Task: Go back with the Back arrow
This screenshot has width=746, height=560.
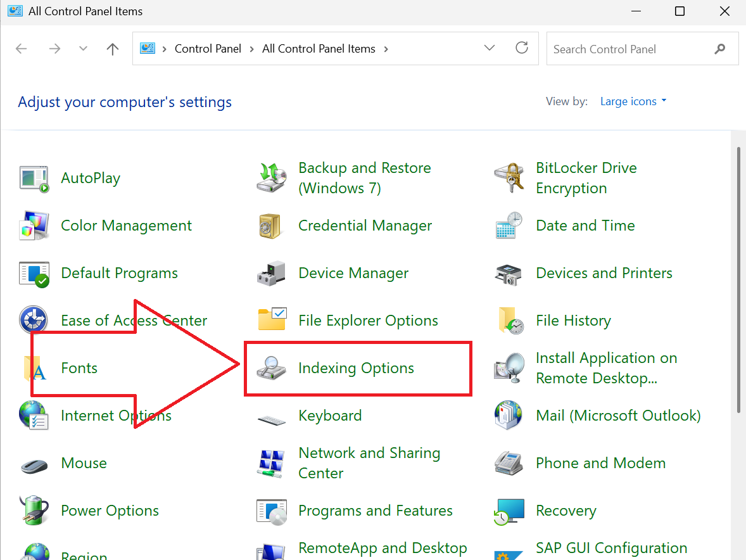Action: click(x=22, y=49)
